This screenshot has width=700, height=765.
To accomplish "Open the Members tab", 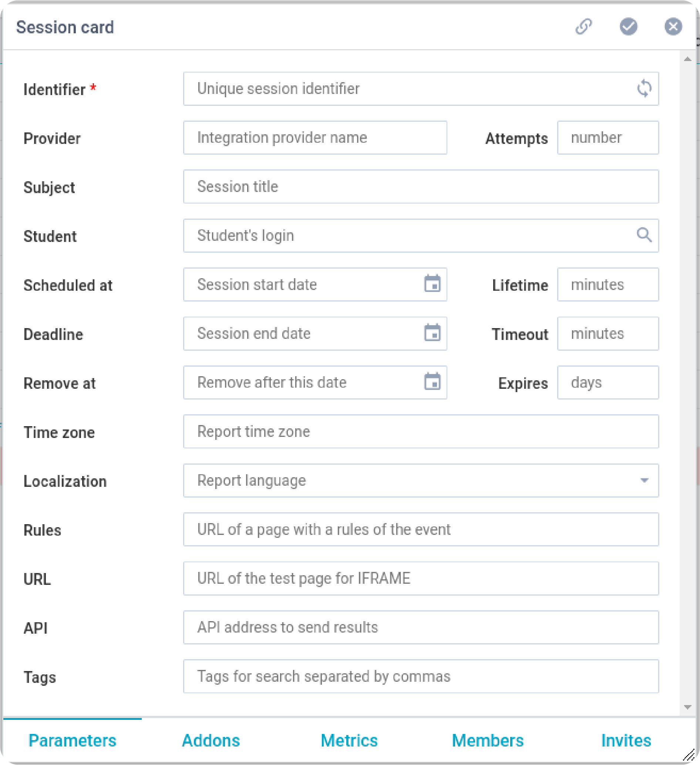I will click(x=487, y=740).
